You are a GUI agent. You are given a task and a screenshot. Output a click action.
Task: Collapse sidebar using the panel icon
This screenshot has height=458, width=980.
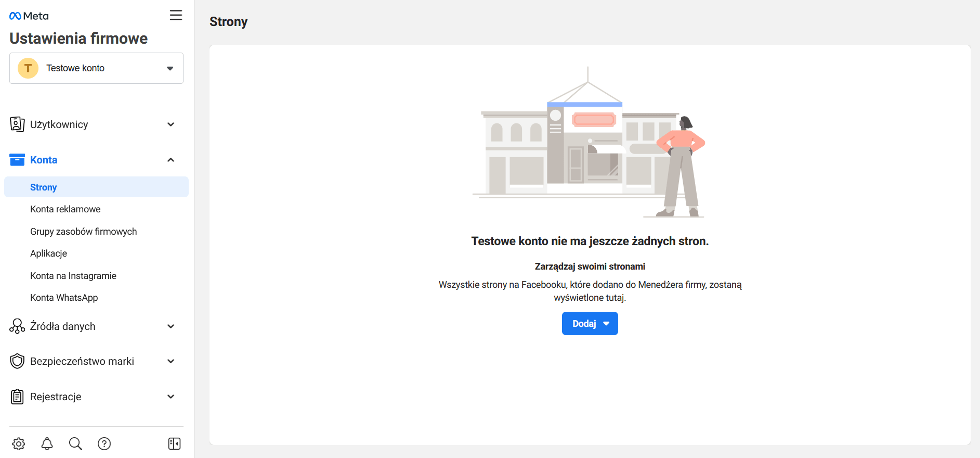coord(174,443)
